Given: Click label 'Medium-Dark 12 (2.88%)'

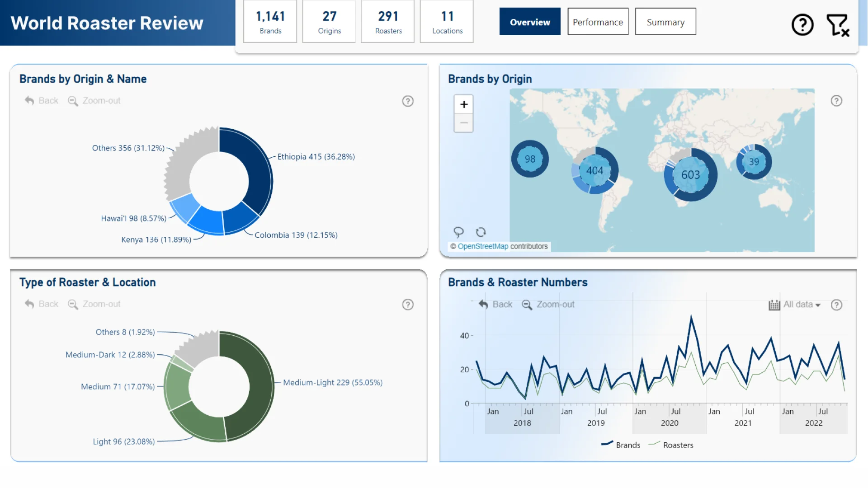Looking at the screenshot, I should coord(110,355).
